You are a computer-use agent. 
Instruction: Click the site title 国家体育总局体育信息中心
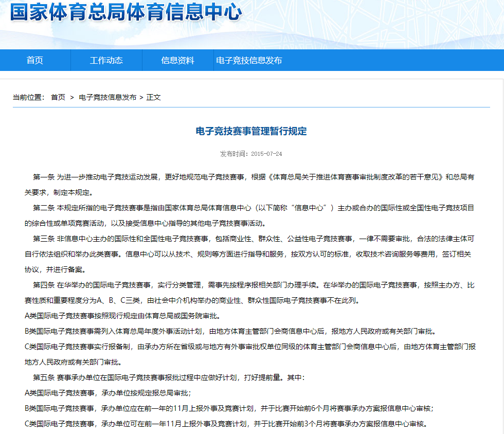coord(126,12)
